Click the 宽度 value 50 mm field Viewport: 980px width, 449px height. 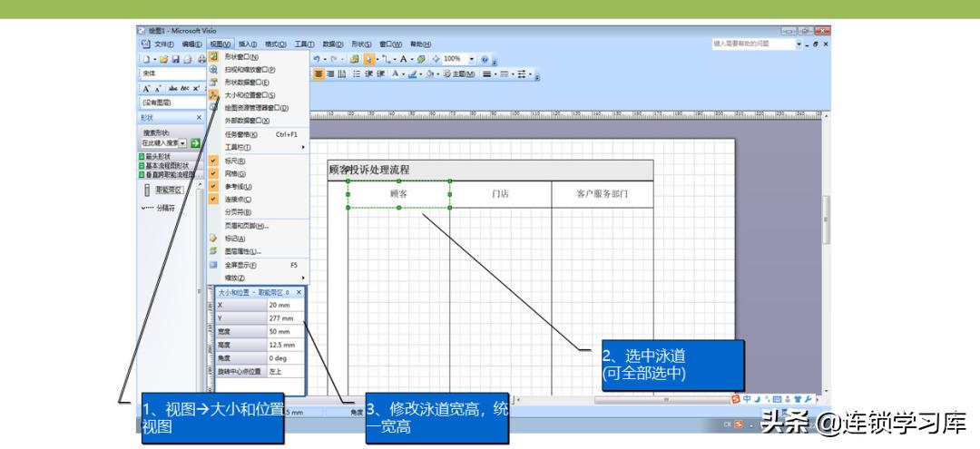pos(286,332)
